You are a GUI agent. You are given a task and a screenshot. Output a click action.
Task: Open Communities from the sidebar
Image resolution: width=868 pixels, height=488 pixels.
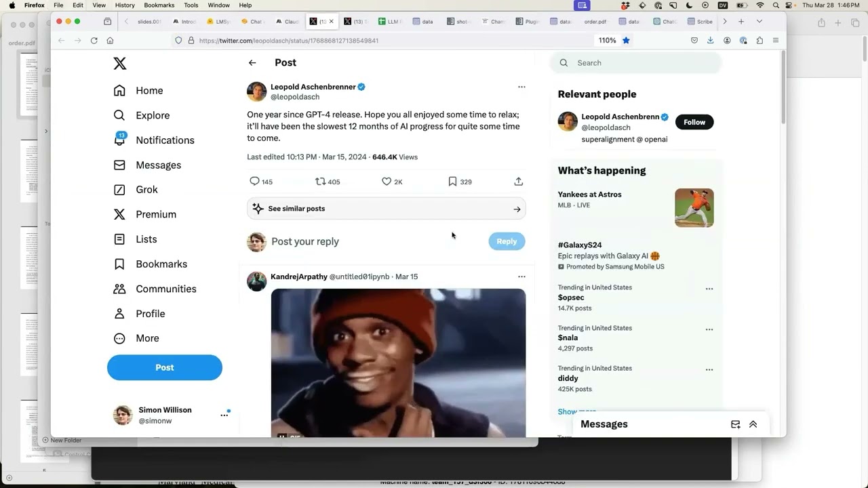(155, 289)
